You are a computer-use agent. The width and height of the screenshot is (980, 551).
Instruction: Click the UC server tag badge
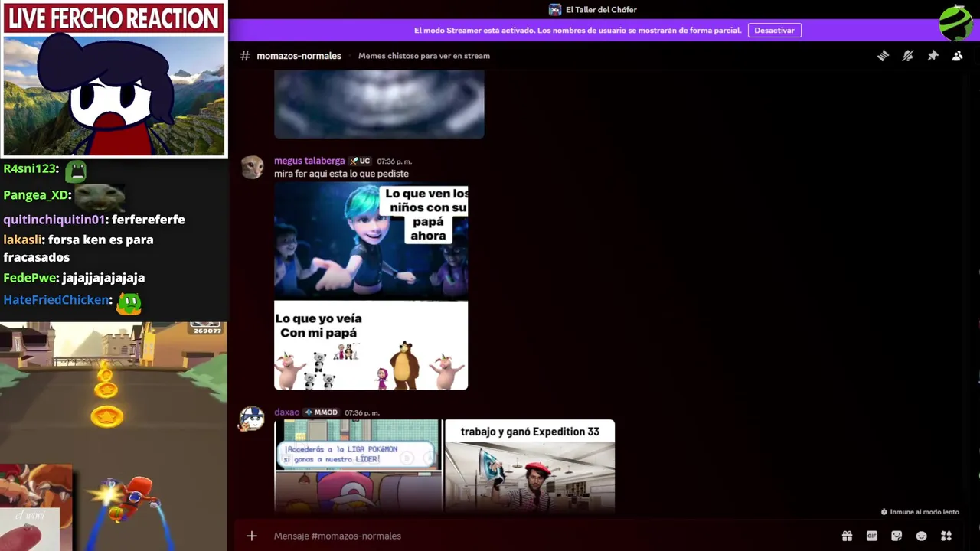point(360,161)
